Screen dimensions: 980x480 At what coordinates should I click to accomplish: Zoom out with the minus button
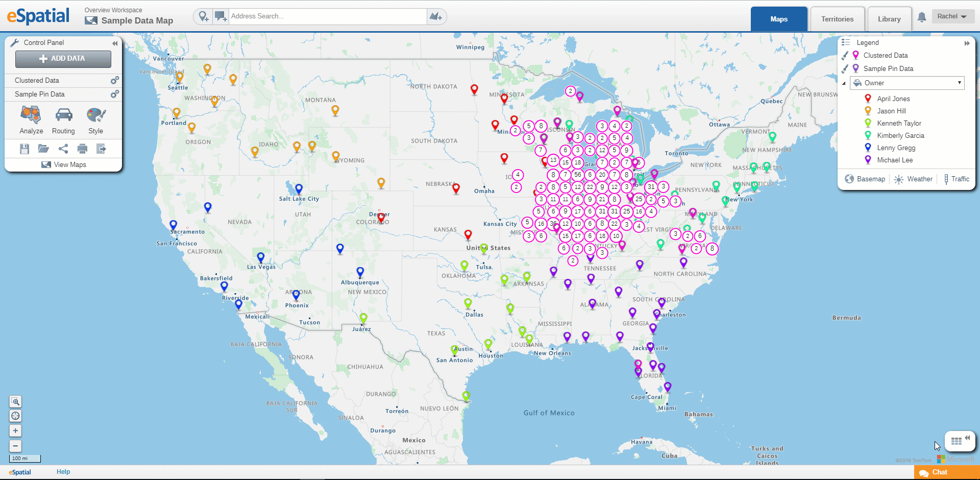[x=15, y=446]
